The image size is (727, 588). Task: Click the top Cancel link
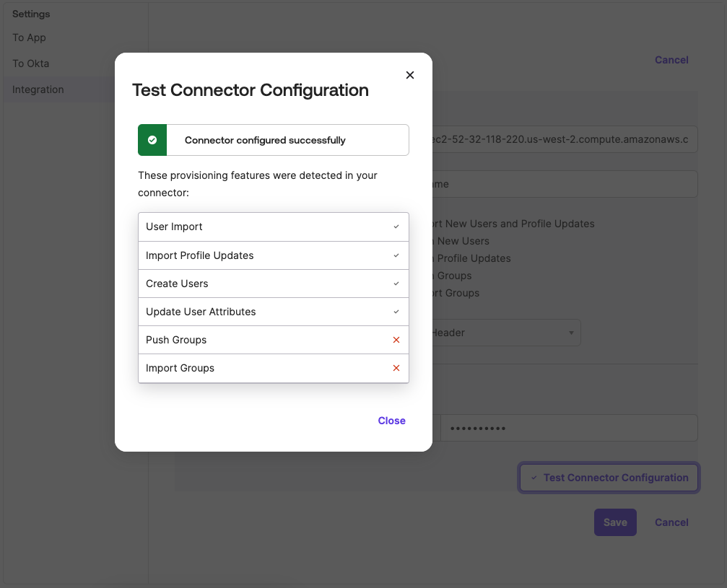pos(671,60)
